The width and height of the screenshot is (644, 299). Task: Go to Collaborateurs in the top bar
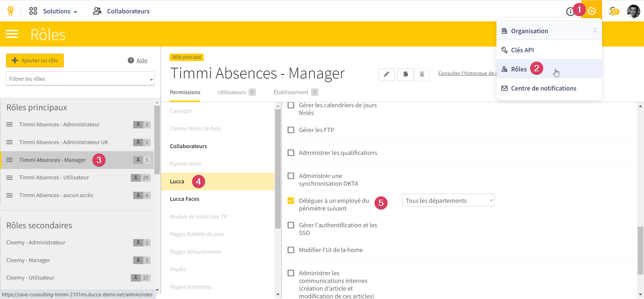(x=128, y=11)
